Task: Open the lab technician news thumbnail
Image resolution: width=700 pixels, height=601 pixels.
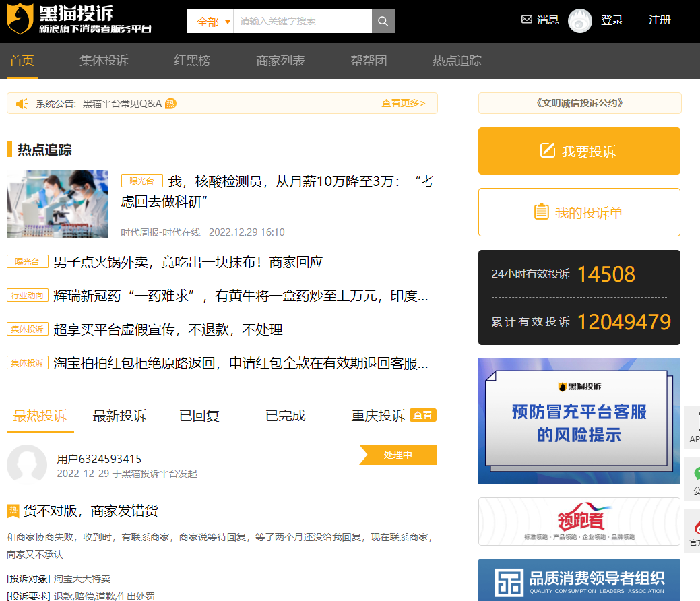Action: tap(57, 204)
